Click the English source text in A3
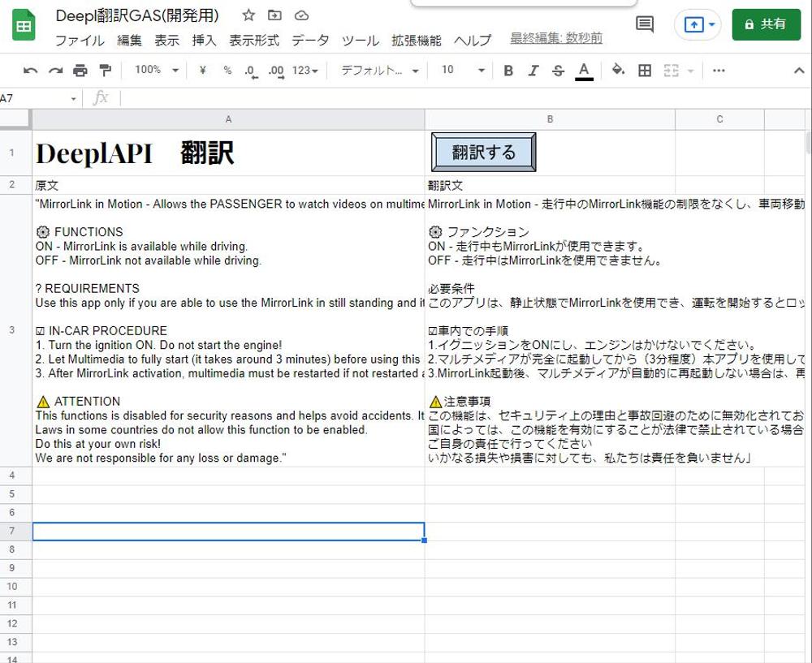This screenshot has height=663, width=812. [x=228, y=331]
